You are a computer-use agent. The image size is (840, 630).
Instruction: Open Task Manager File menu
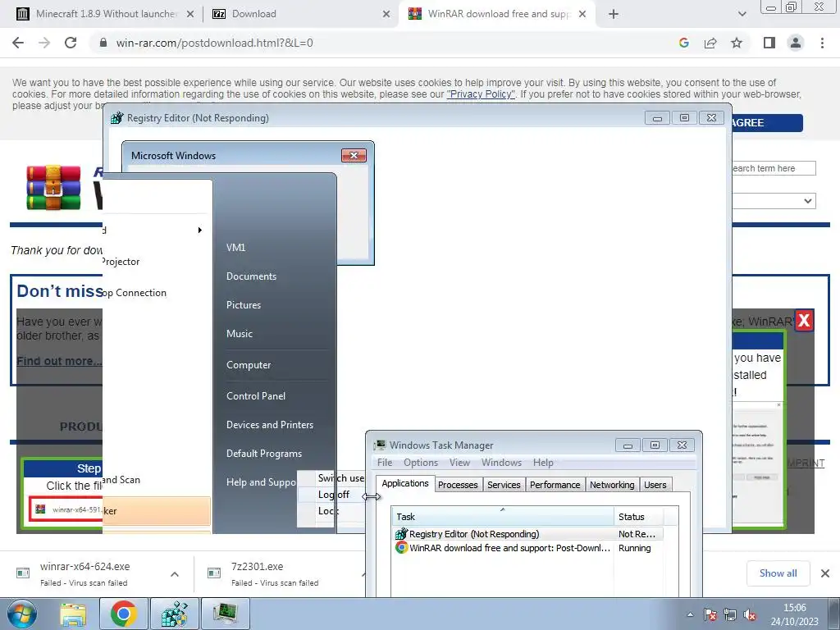[385, 463]
